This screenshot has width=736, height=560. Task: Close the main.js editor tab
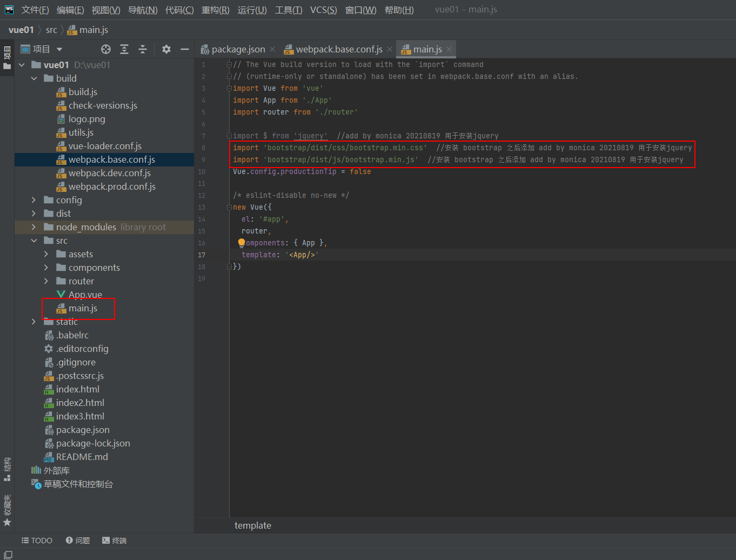449,49
